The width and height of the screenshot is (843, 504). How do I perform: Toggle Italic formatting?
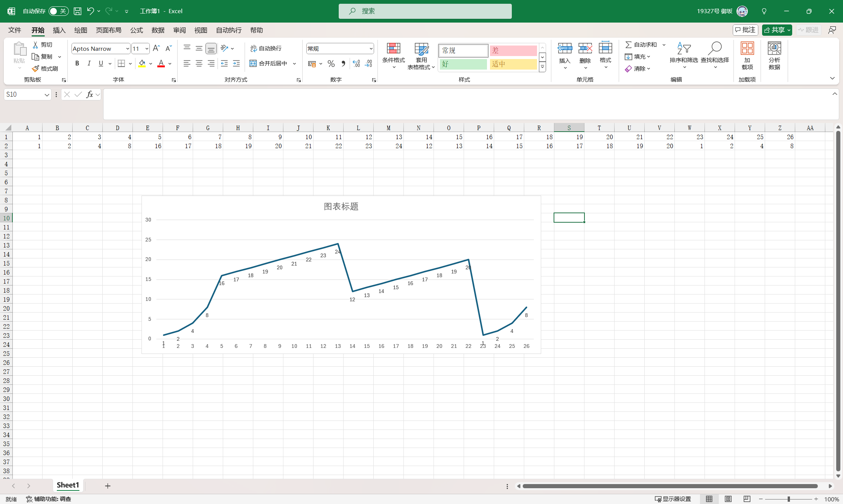pos(89,64)
